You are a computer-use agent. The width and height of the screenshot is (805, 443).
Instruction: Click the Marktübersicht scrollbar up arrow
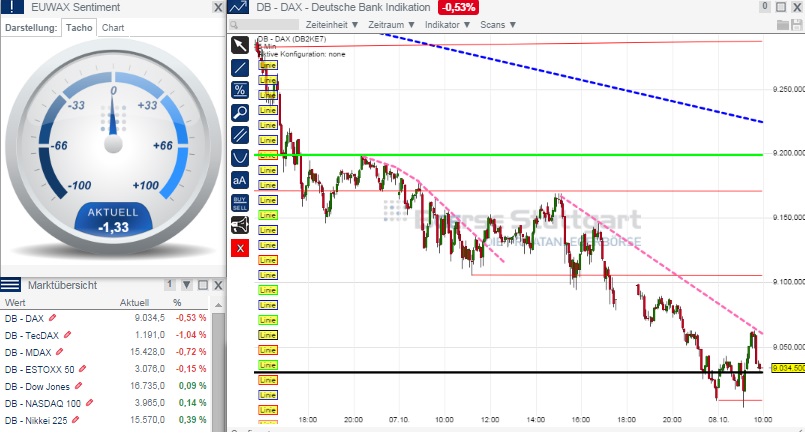tap(218, 305)
